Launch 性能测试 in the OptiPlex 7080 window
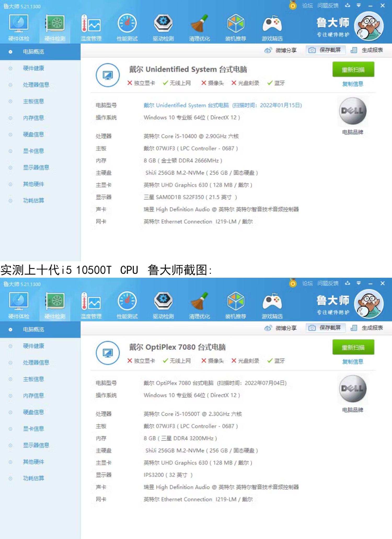 tap(127, 306)
